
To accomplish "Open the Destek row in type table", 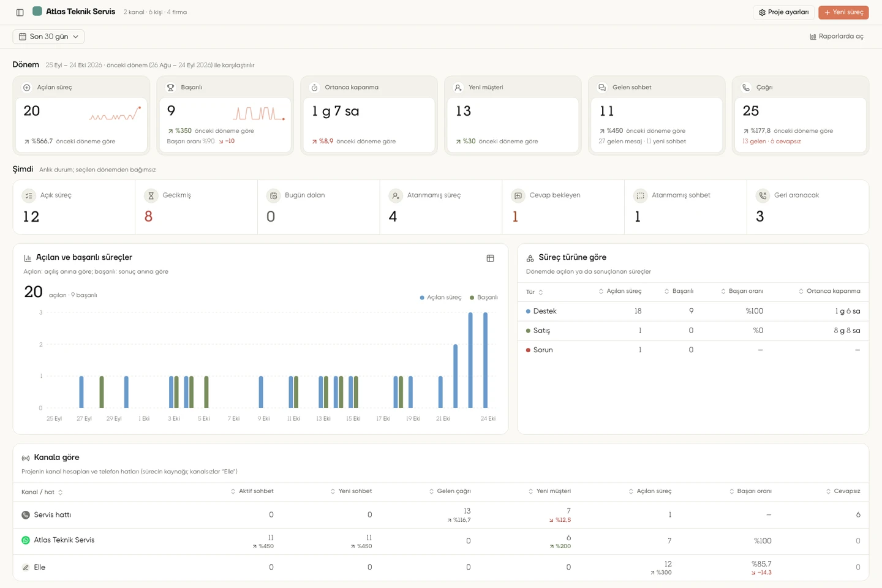I will tap(693, 311).
